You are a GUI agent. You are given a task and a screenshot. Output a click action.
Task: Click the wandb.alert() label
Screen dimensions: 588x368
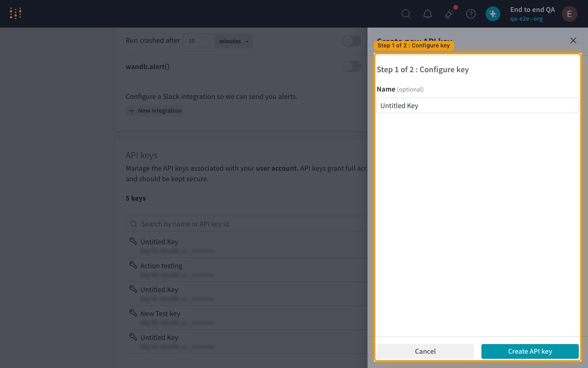pyautogui.click(x=147, y=67)
